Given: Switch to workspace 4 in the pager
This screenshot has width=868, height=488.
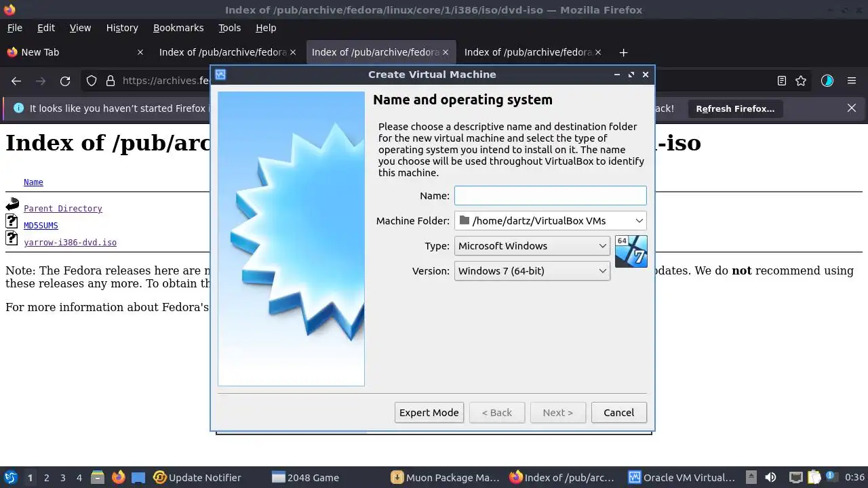Looking at the screenshot, I should point(79,478).
